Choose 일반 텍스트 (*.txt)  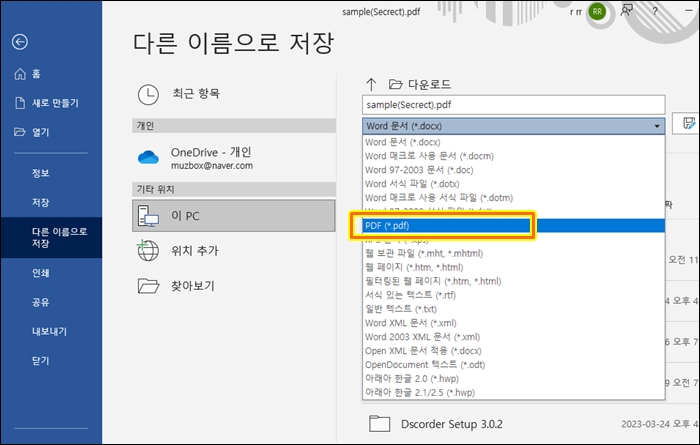[x=513, y=309]
